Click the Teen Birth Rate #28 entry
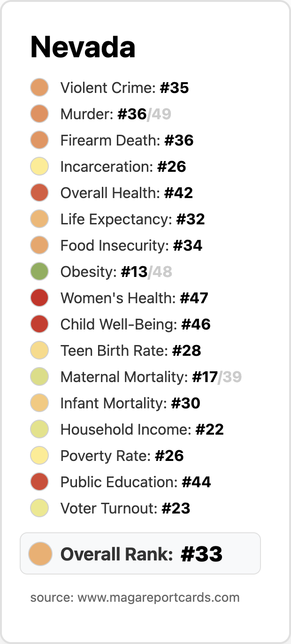291x644 pixels. tap(115, 351)
